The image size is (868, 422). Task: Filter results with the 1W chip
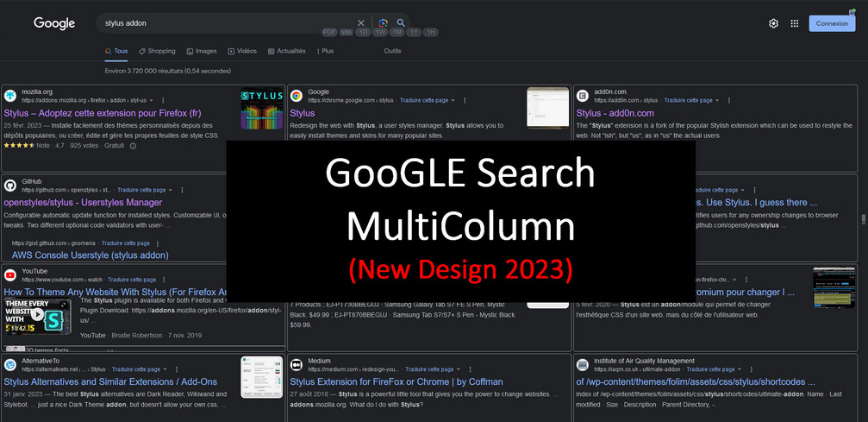coord(380,32)
